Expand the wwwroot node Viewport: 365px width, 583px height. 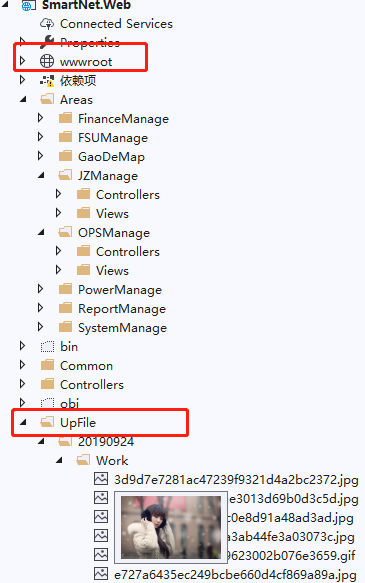22,61
